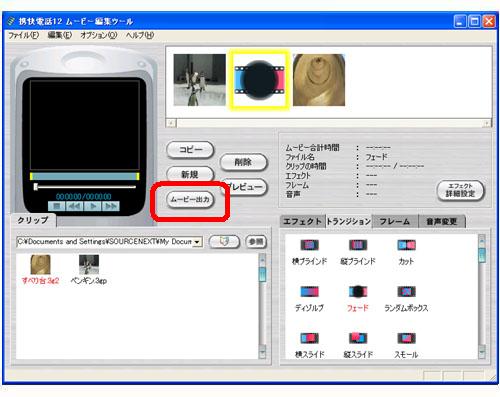Screen dimensions: 500x397
Task: Switch to the フレーム tab
Action: (395, 221)
